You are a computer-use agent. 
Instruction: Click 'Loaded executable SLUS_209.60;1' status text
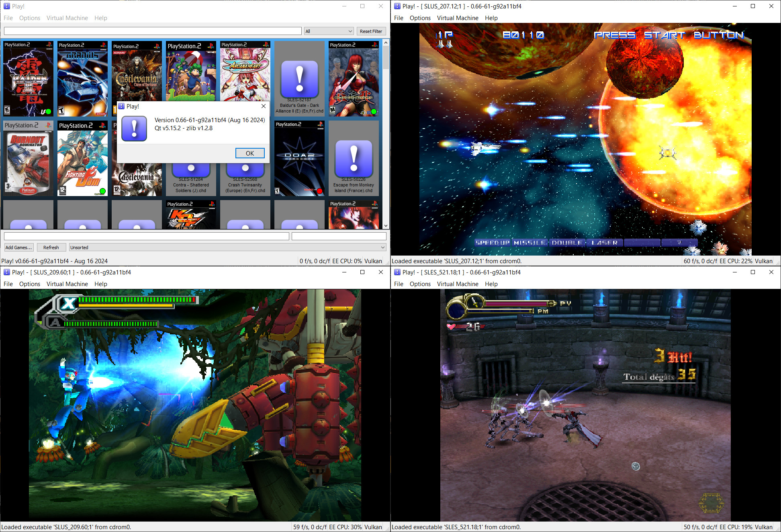(66, 527)
